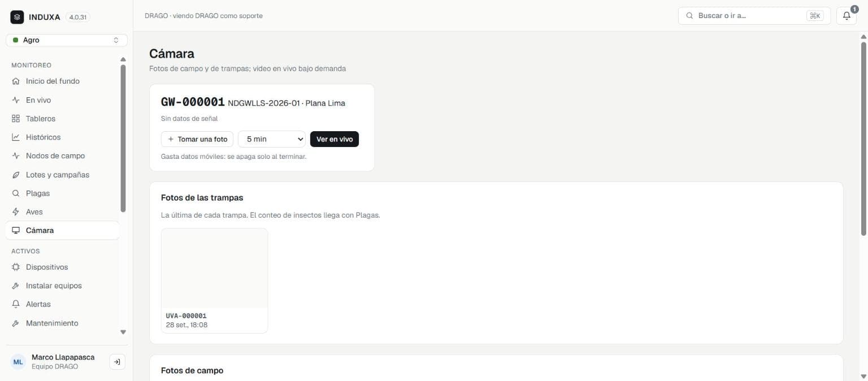Click the main page scroll down arrow
This screenshot has height=381, width=868.
(x=863, y=376)
